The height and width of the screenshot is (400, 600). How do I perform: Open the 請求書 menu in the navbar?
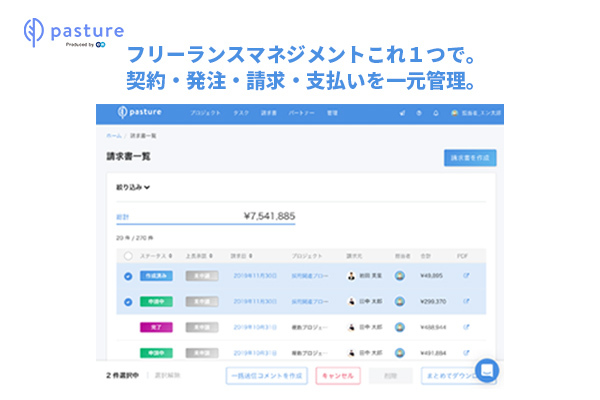tap(269, 113)
